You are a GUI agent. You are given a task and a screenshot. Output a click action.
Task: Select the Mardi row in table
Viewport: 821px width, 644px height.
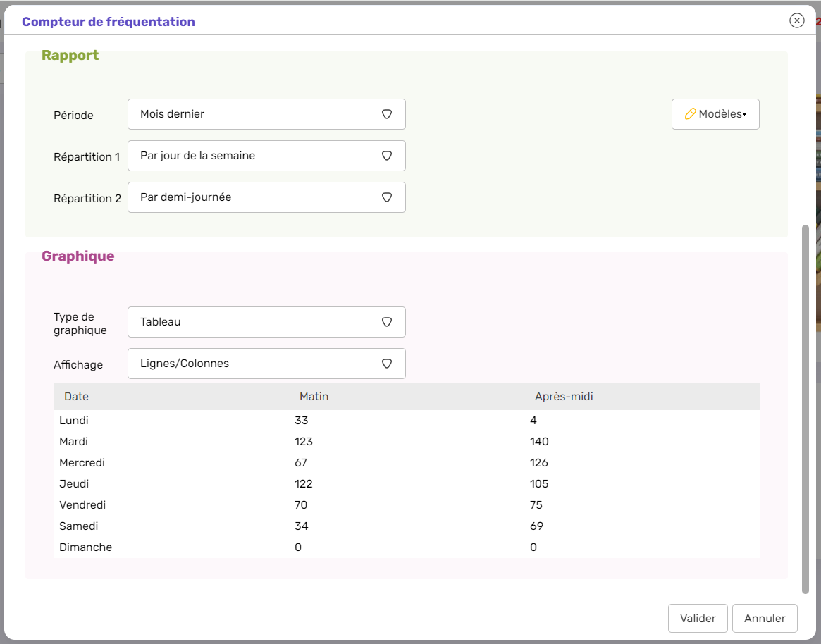tap(74, 442)
